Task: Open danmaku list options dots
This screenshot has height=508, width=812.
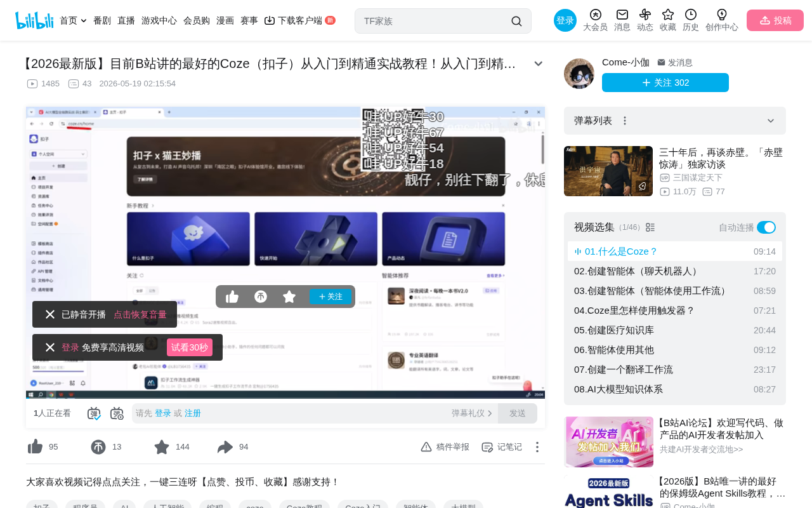Action: (x=625, y=121)
